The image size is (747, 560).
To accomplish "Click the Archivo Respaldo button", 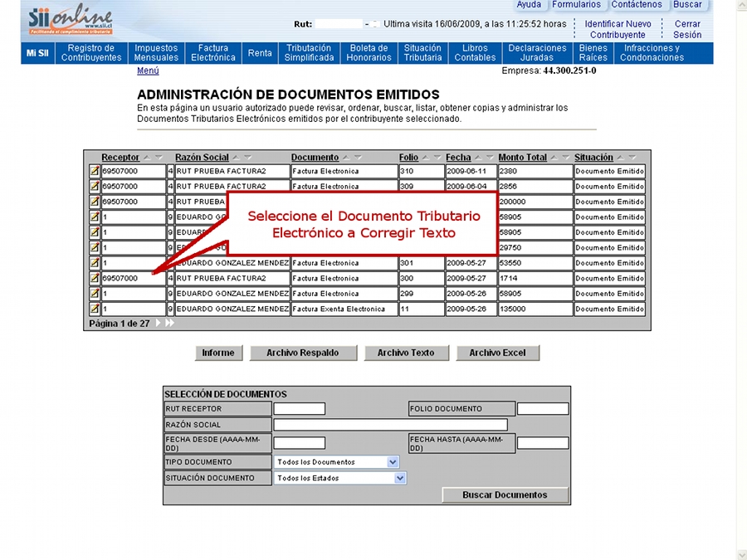I will coord(303,353).
